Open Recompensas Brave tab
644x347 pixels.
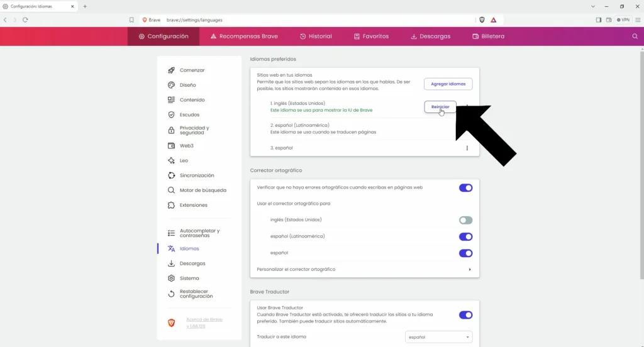[x=245, y=36]
